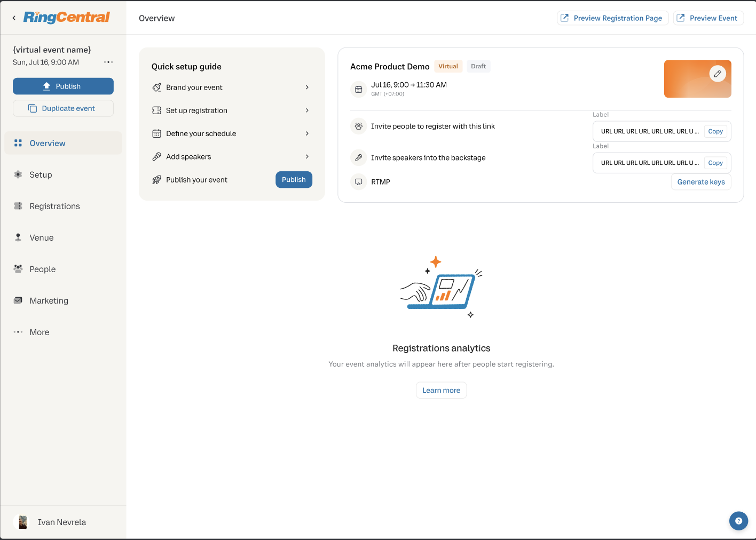Open Add speakers from the quick setup guide

(x=232, y=156)
